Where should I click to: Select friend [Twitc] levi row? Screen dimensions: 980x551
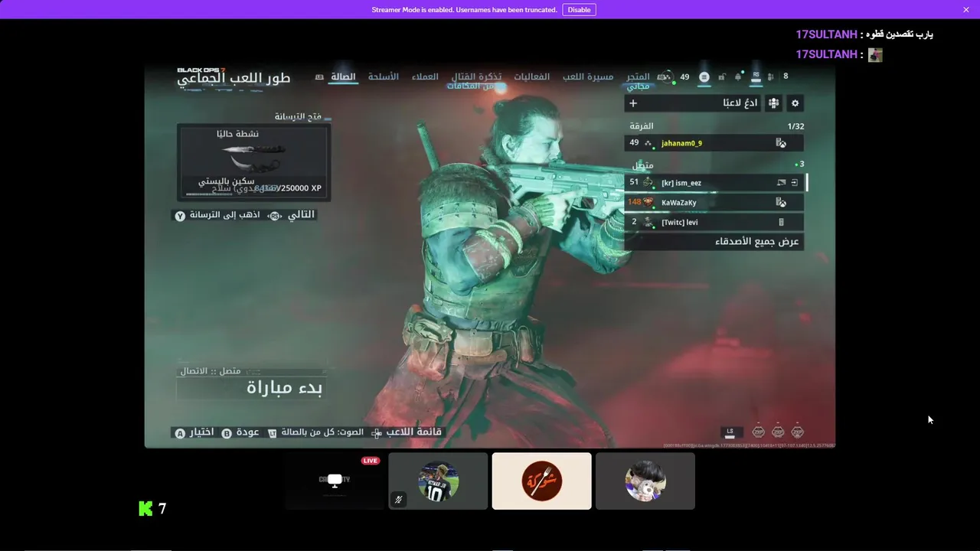[714, 223]
